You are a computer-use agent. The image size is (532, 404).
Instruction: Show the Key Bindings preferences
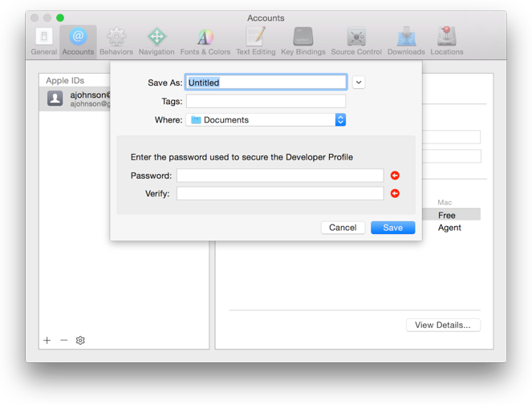coord(303,42)
